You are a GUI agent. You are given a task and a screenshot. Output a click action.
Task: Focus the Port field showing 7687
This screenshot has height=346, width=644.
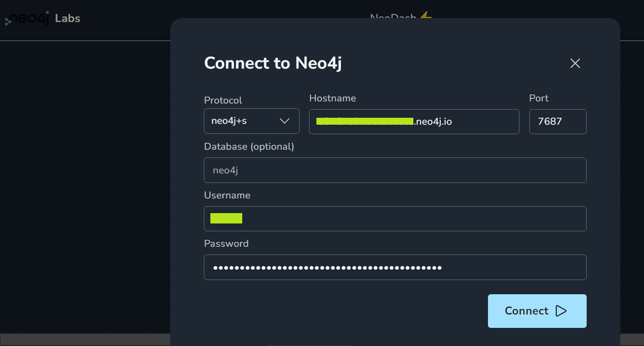coord(557,122)
